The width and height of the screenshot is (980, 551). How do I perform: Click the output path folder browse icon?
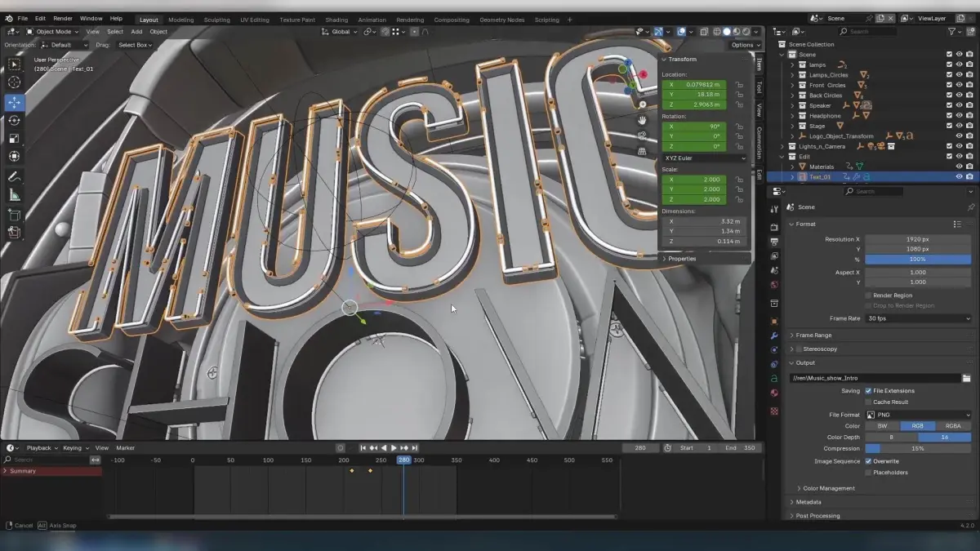coord(967,378)
